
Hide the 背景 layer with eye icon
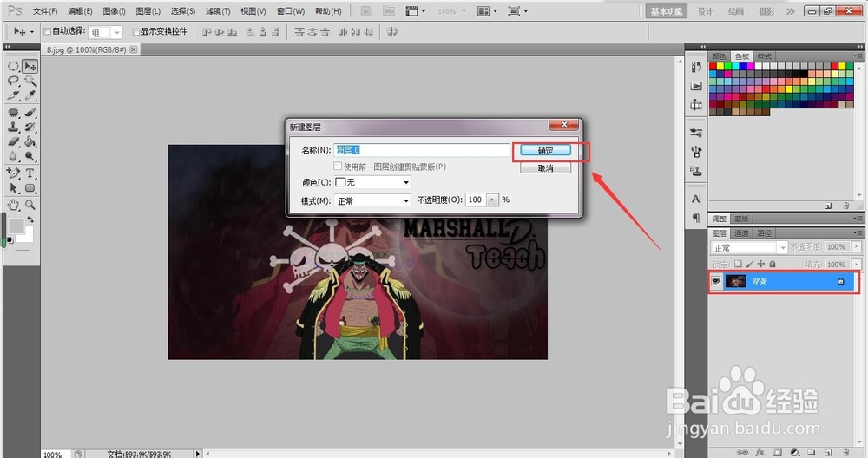click(716, 281)
